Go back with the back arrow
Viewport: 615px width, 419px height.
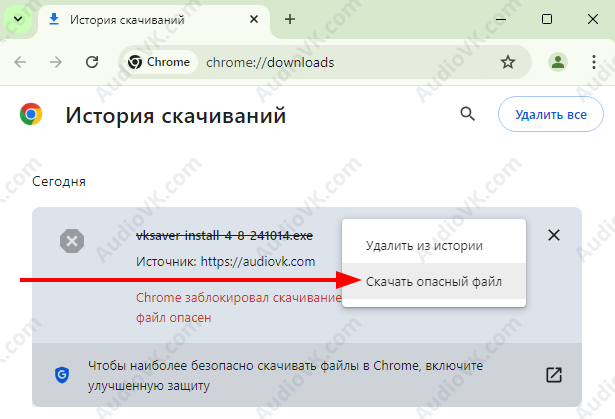[x=20, y=62]
